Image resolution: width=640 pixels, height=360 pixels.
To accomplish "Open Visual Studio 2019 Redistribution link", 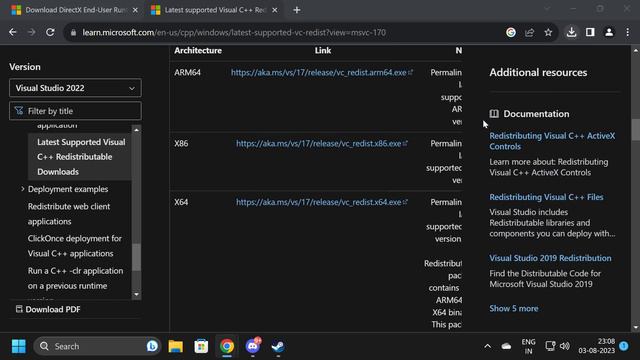I will (x=550, y=258).
